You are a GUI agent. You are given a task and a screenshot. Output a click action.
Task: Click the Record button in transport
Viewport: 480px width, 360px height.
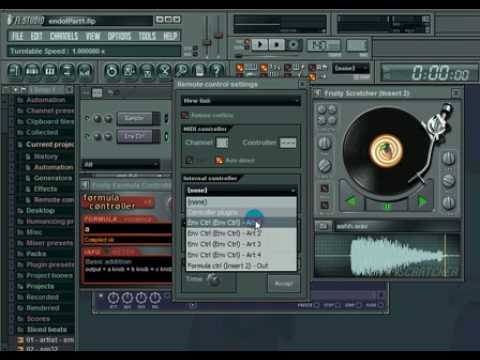point(293,44)
